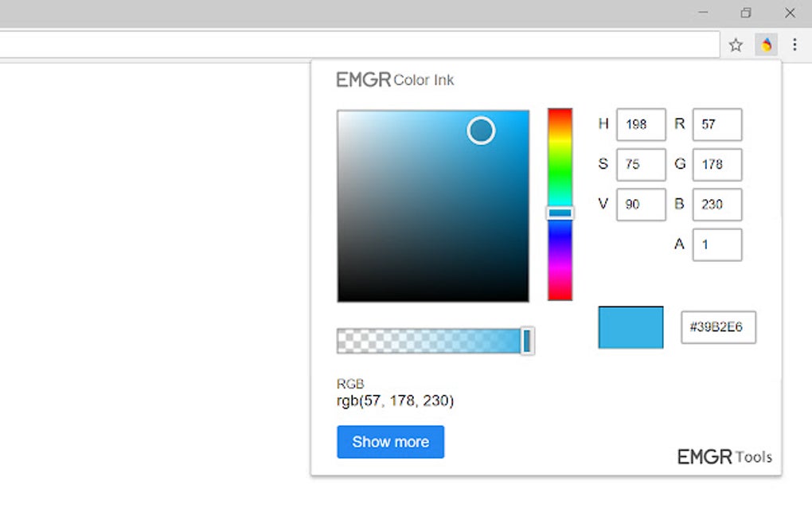Click inside the H value field
This screenshot has height=508, width=812.
[641, 124]
